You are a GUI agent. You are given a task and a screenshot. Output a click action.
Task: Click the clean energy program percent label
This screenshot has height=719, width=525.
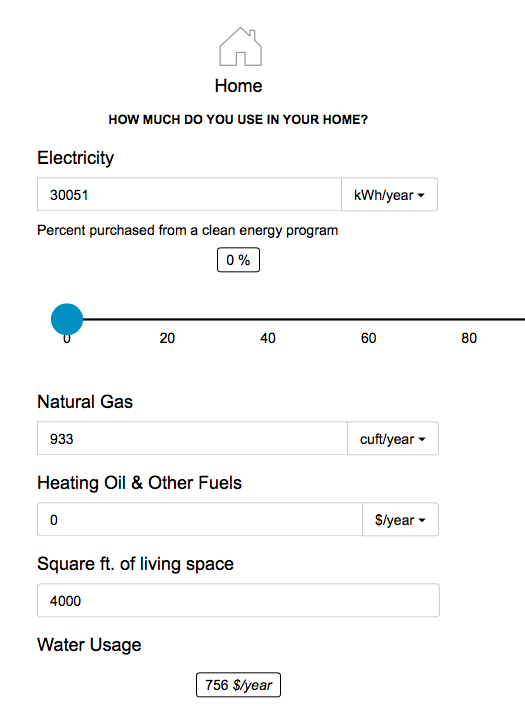[188, 230]
